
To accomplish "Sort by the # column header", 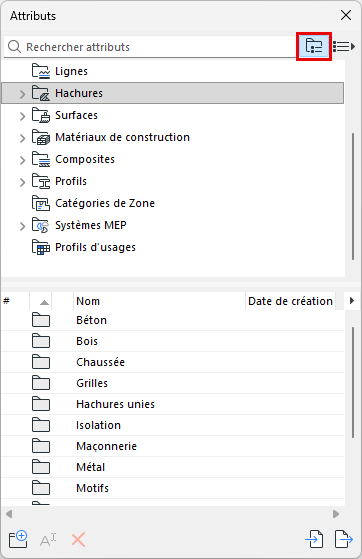I will click(15, 301).
